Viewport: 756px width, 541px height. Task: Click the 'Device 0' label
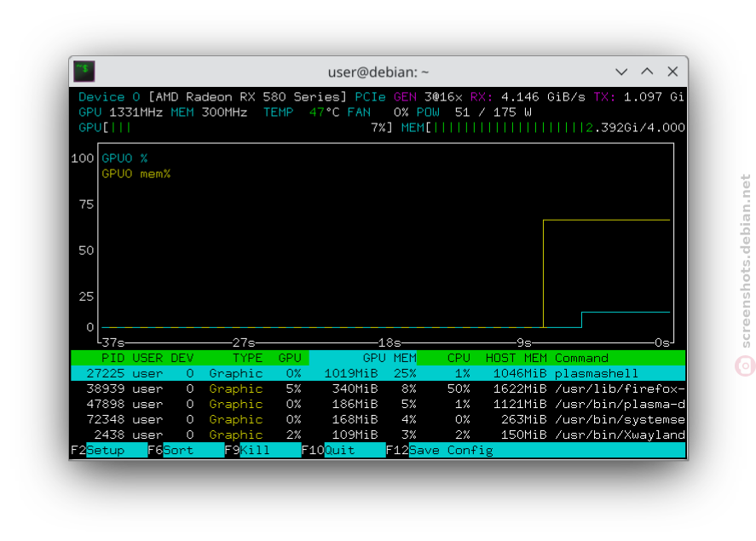click(109, 97)
